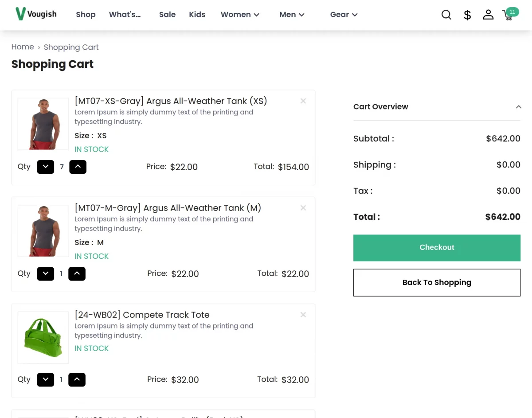Click the Total $642.00 bold amount
This screenshot has width=532, height=418.
click(503, 217)
